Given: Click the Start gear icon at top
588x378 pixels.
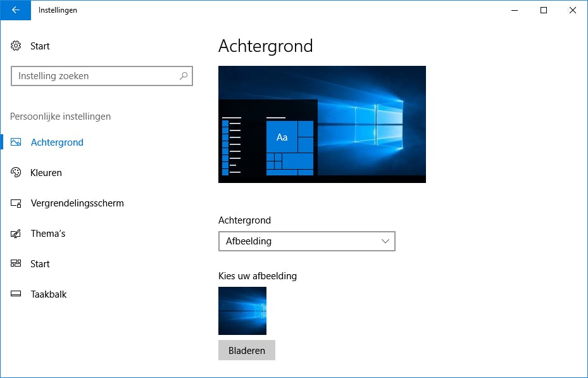Looking at the screenshot, I should pyautogui.click(x=15, y=46).
